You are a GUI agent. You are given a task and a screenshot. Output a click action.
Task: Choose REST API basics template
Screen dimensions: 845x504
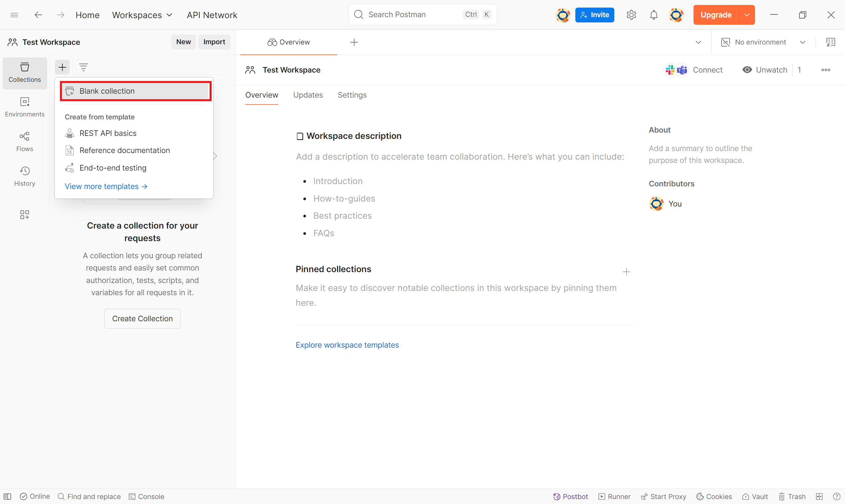pos(134,133)
